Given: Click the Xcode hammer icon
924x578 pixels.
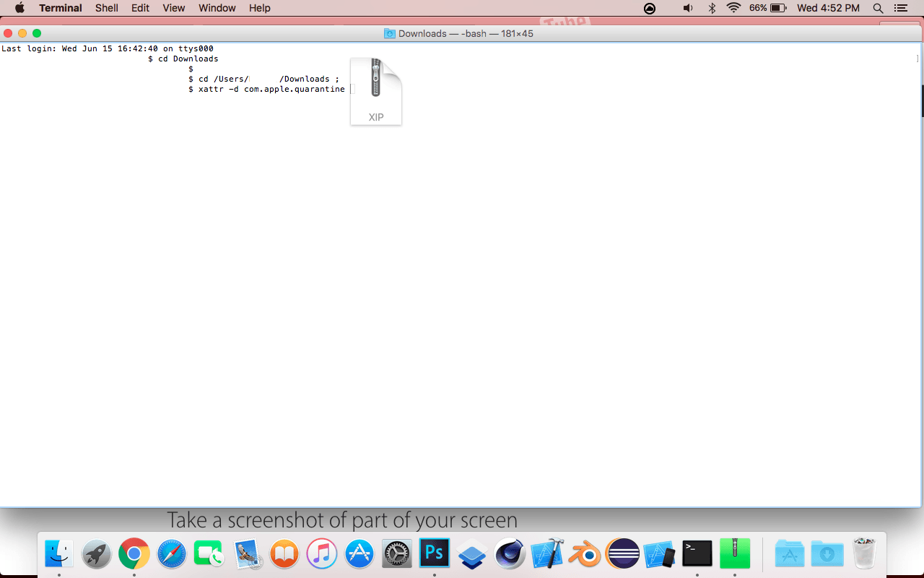Looking at the screenshot, I should pos(547,554).
